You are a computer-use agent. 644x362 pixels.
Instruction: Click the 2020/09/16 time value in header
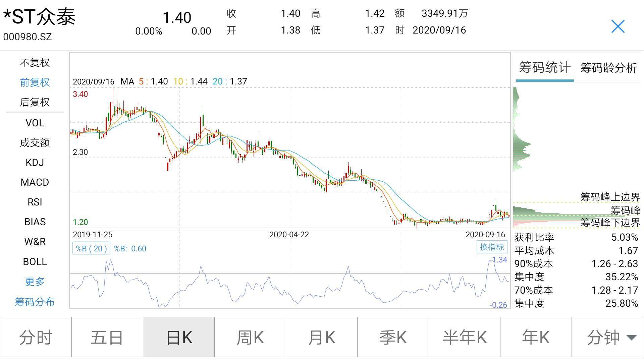click(x=439, y=30)
